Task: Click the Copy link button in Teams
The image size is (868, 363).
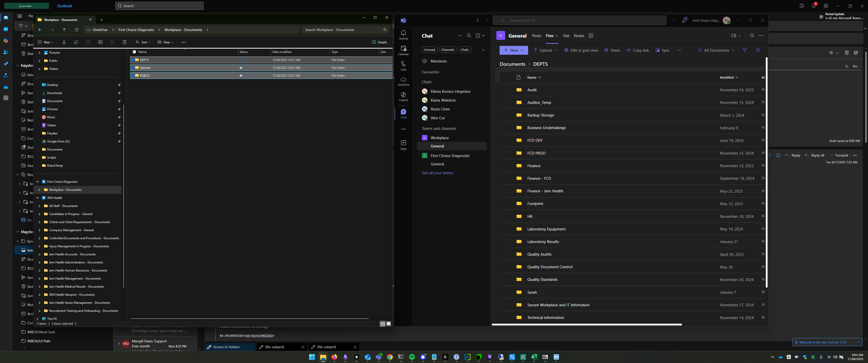Action: (x=638, y=50)
